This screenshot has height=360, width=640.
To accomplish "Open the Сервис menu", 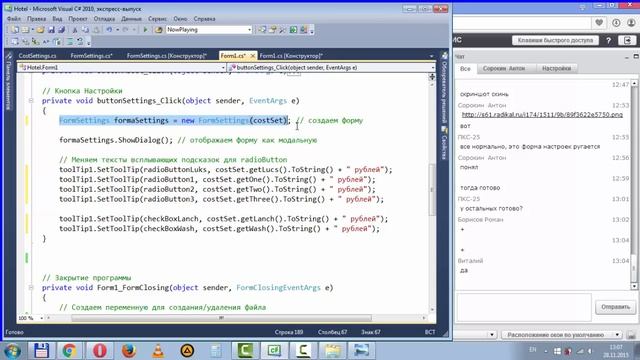I will (x=157, y=19).
